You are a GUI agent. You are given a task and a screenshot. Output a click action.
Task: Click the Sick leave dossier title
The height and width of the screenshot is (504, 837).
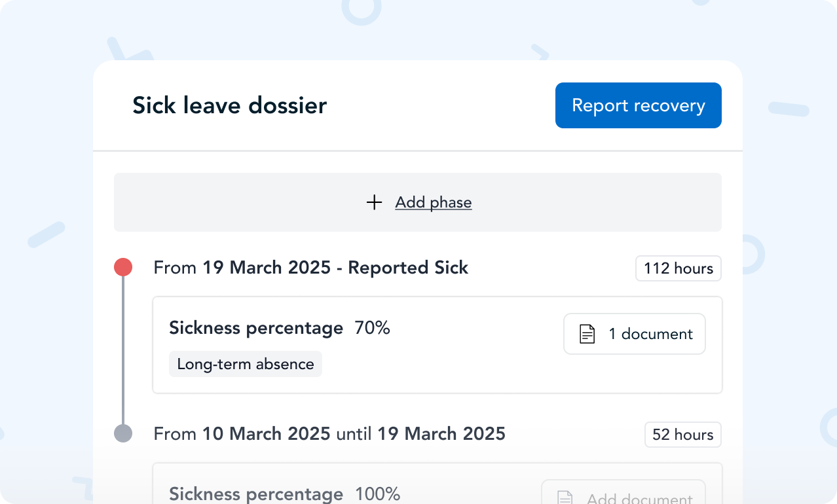[x=229, y=105]
